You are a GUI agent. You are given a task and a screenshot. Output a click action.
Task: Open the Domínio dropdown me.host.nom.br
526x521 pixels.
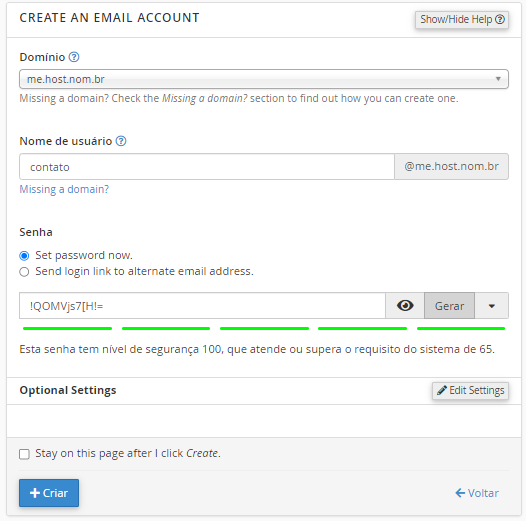(264, 79)
